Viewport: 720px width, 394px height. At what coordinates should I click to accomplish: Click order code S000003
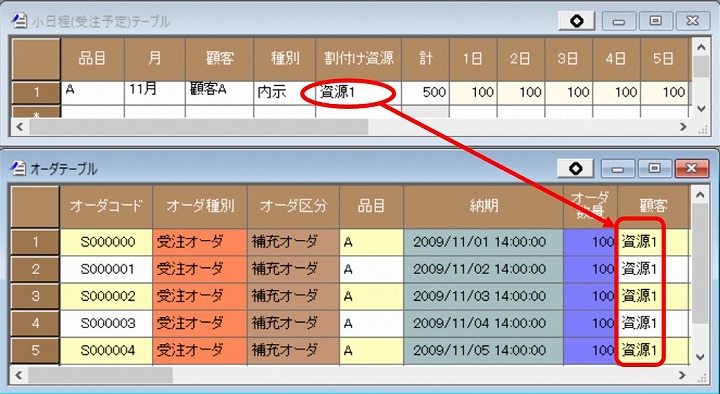(x=106, y=323)
